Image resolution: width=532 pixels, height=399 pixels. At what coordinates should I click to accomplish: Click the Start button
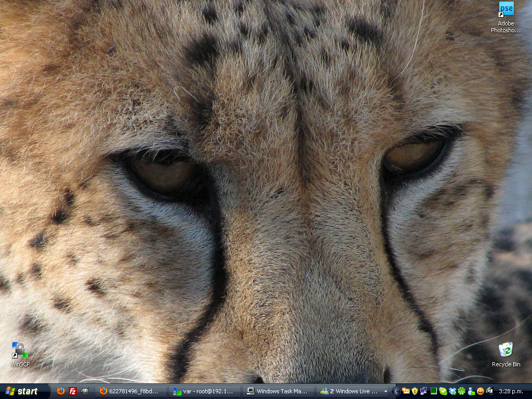tap(22, 391)
